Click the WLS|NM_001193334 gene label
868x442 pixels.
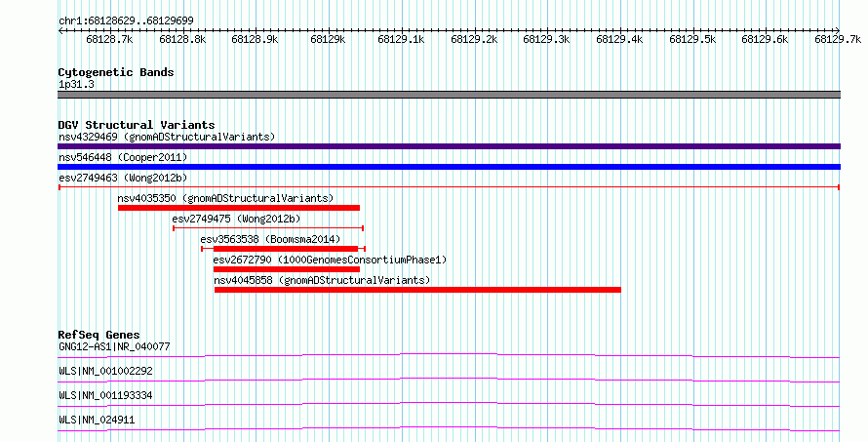coord(105,395)
